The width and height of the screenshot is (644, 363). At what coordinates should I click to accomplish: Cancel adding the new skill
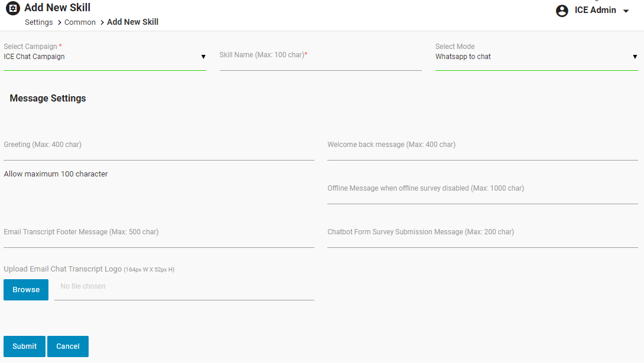click(68, 346)
